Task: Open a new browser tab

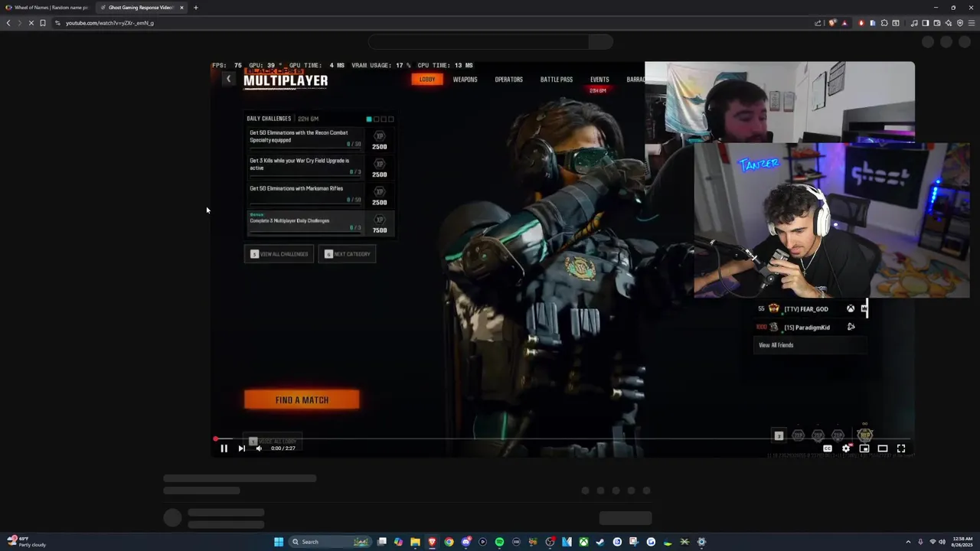Action: click(195, 8)
